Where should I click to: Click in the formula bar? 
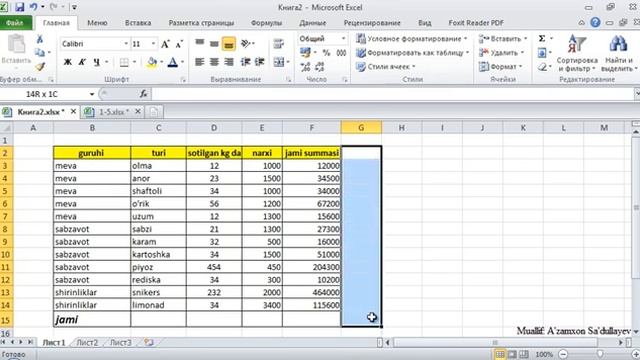tap(392, 94)
